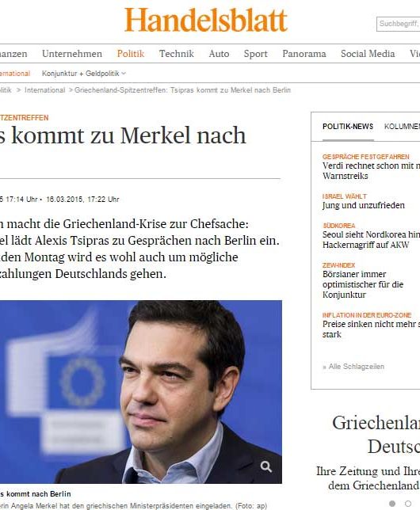The image size is (420, 510).
Task: Expand Konjunktur + Geldpolitik dropdown
Action: tap(84, 74)
